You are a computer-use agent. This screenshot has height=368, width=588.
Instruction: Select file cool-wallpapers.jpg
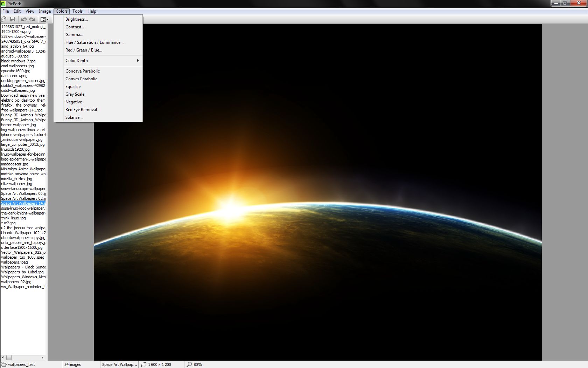[x=17, y=66]
